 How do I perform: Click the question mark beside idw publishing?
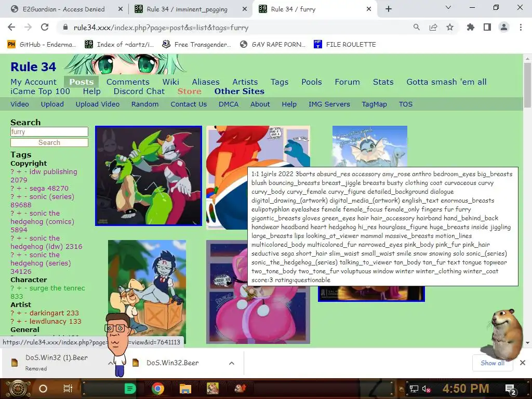pos(12,171)
